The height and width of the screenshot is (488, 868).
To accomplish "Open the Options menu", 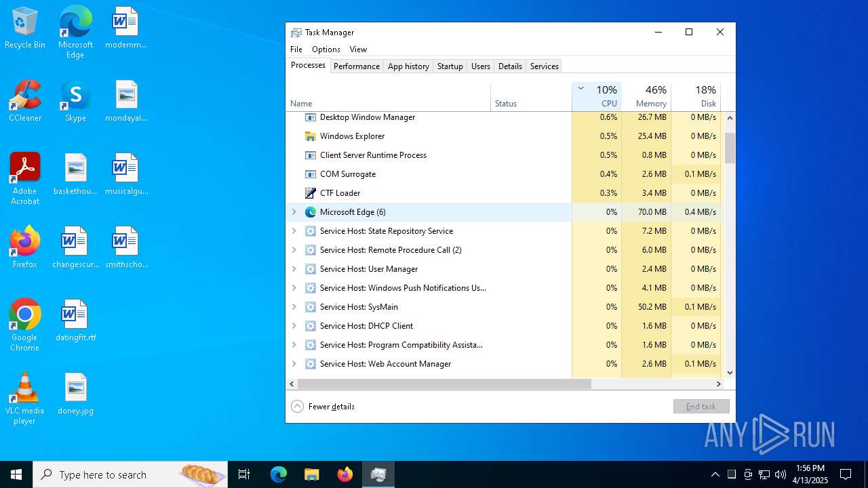I will pyautogui.click(x=326, y=49).
